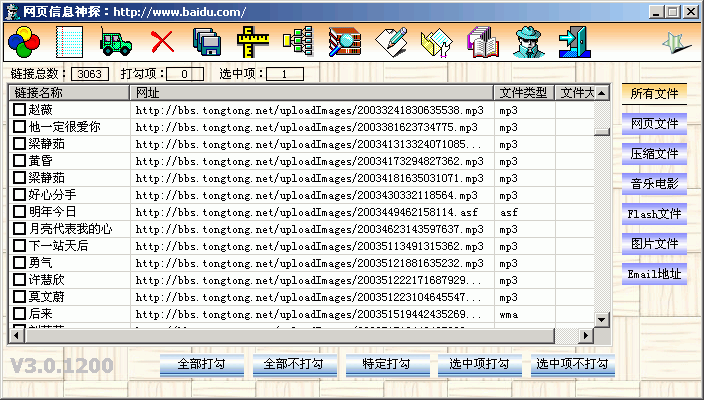704x400 pixels.
Task: Select the URL in the 勇气 row
Action: point(309,263)
